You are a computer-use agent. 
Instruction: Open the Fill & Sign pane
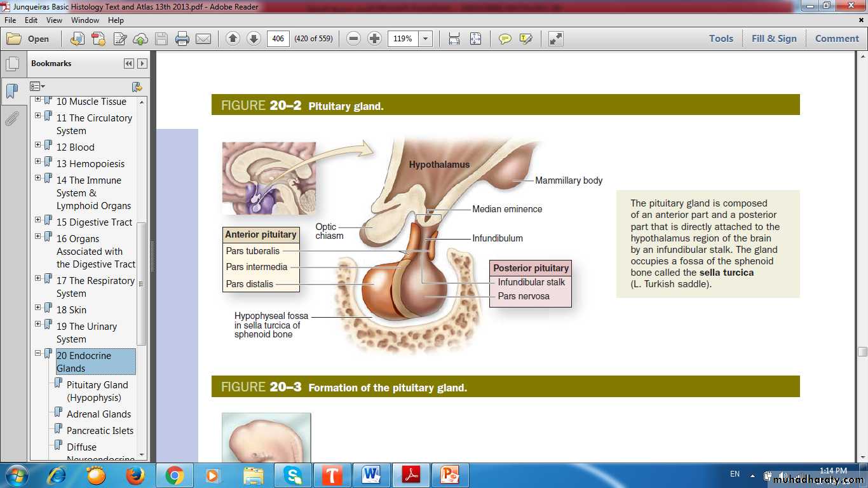coord(773,39)
